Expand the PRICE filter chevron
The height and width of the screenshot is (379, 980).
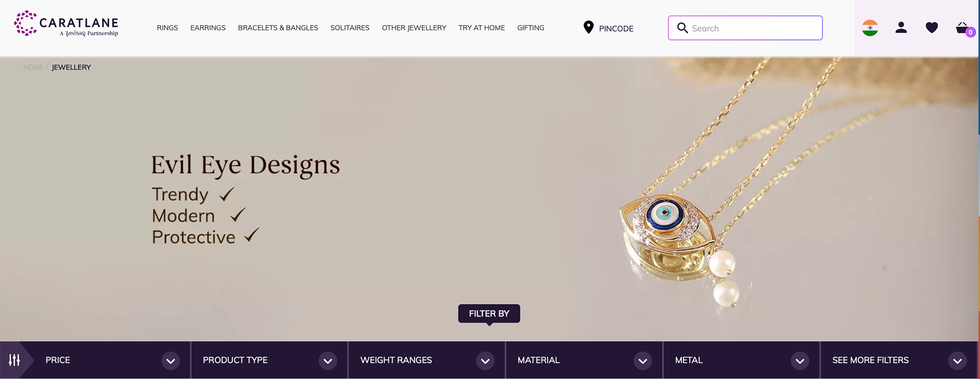[170, 361]
